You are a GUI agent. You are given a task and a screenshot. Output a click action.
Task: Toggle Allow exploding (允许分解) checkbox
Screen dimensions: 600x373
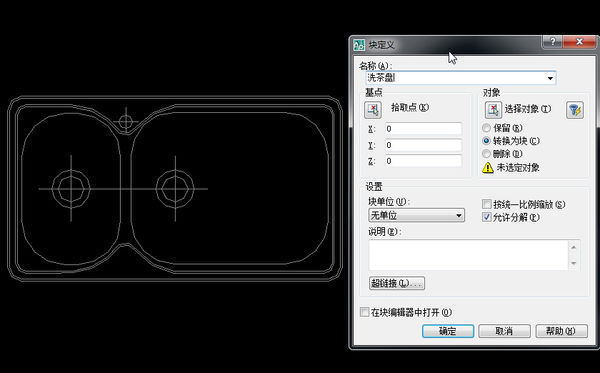[487, 217]
